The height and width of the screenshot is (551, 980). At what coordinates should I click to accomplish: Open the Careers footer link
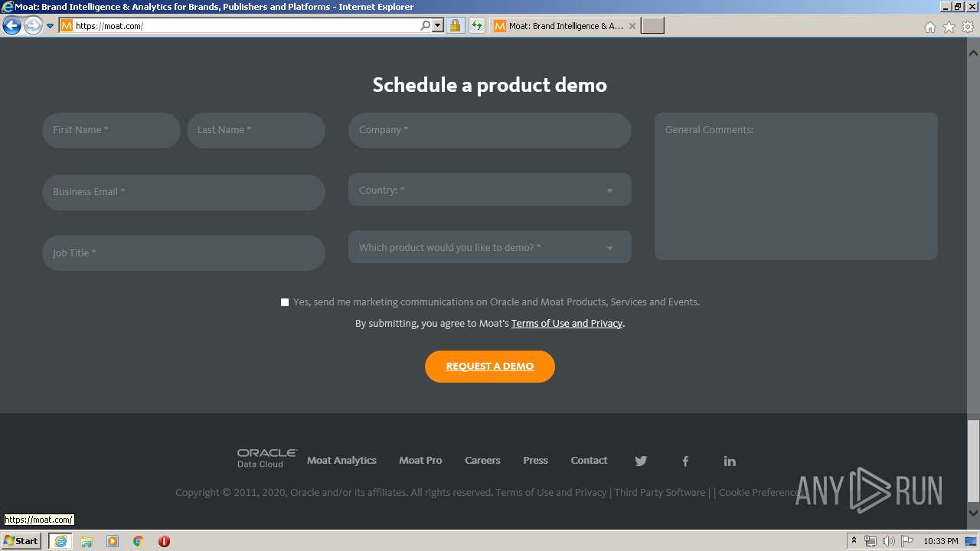click(x=482, y=460)
